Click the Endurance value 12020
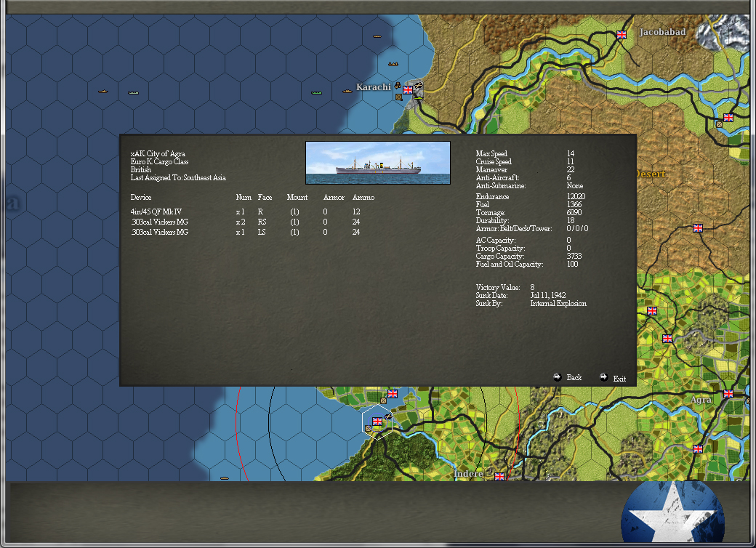 pyautogui.click(x=576, y=196)
